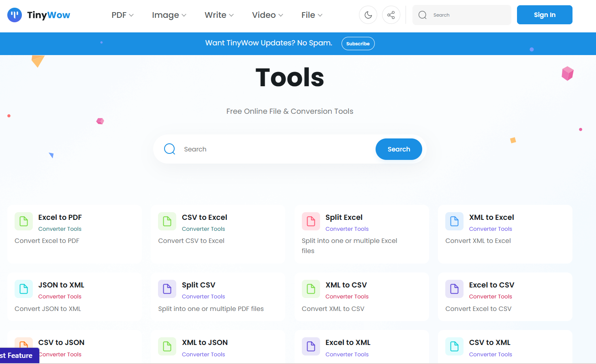Click the Excel to XML file icon
The image size is (596, 364).
tap(311, 346)
